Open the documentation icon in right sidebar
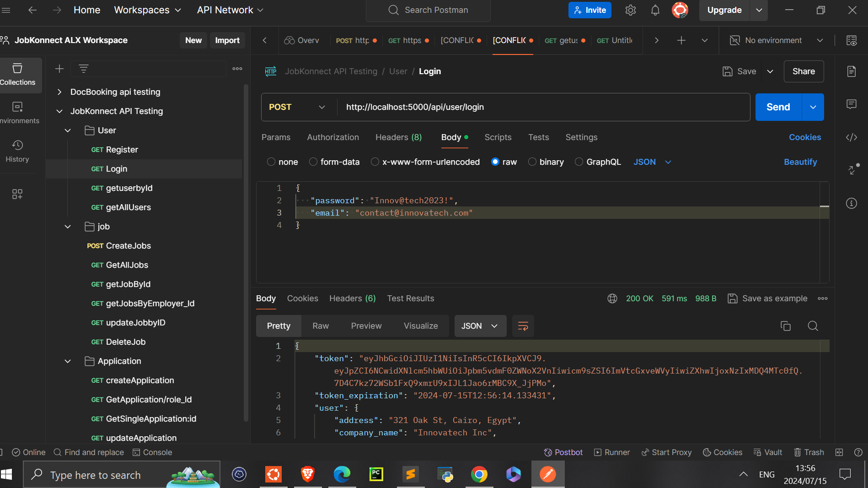868x488 pixels. (x=852, y=71)
